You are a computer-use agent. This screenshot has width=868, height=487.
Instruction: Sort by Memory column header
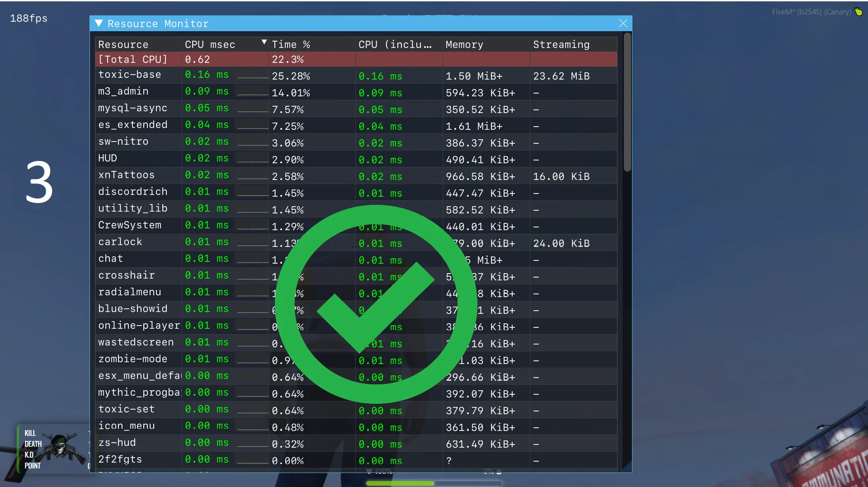point(464,44)
